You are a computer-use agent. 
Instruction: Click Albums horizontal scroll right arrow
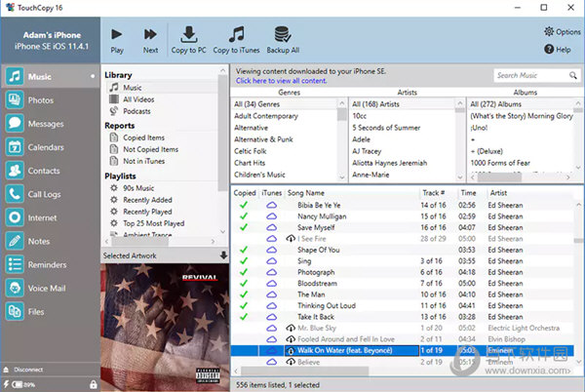tap(568, 177)
